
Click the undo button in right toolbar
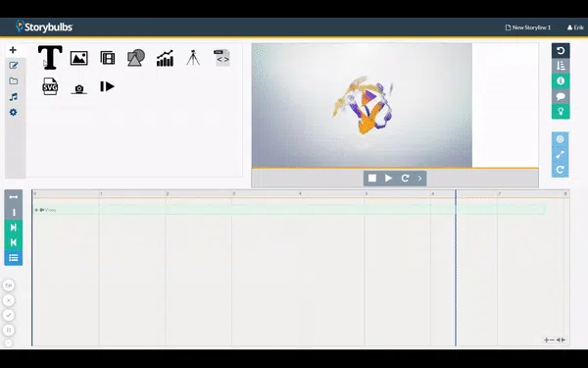(561, 51)
